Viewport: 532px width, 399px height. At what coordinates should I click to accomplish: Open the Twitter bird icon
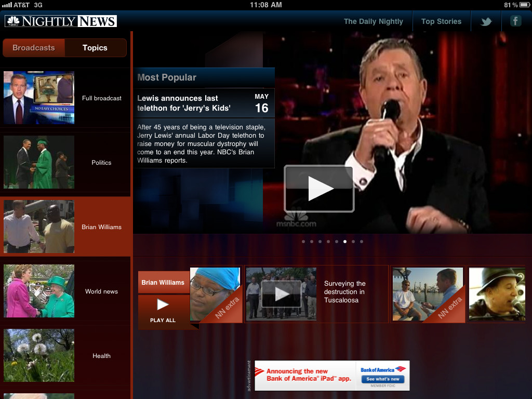click(x=486, y=21)
